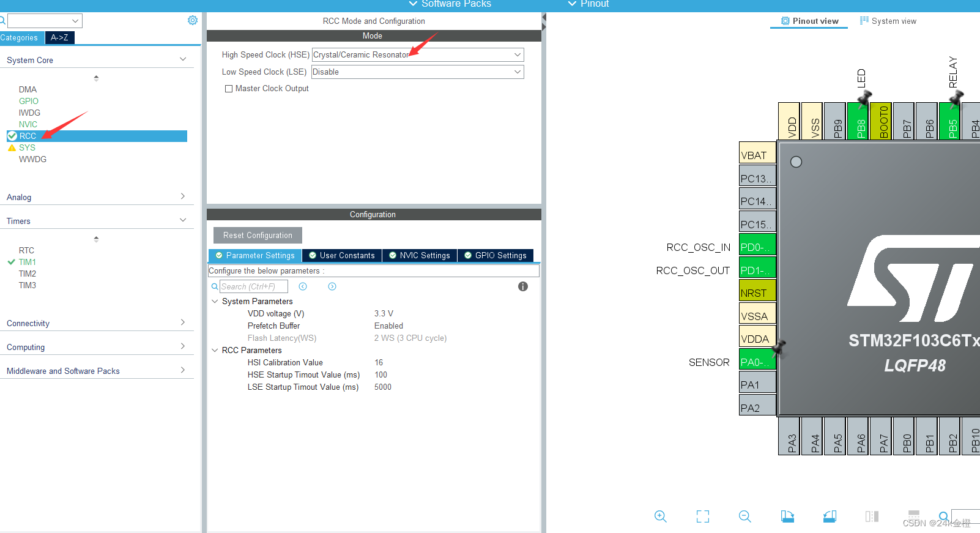The image size is (980, 533).
Task: Switch to Pinout view tab
Action: [x=809, y=21]
